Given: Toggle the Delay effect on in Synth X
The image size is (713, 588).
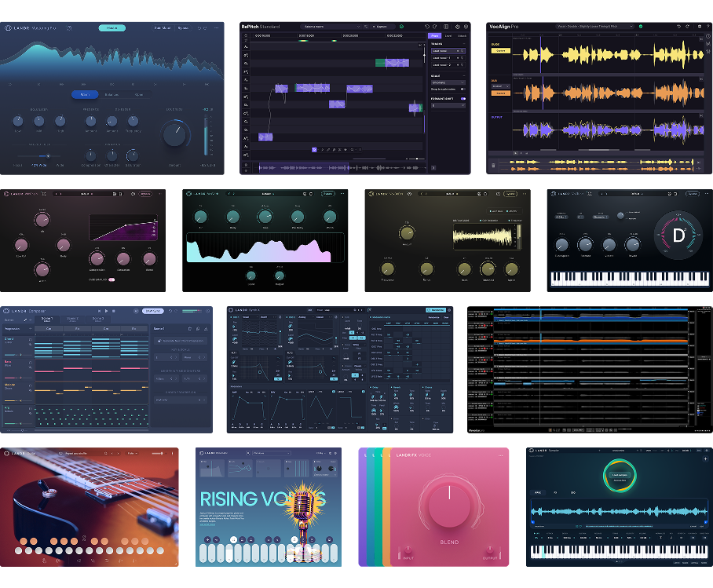Looking at the screenshot, I should click(x=371, y=388).
